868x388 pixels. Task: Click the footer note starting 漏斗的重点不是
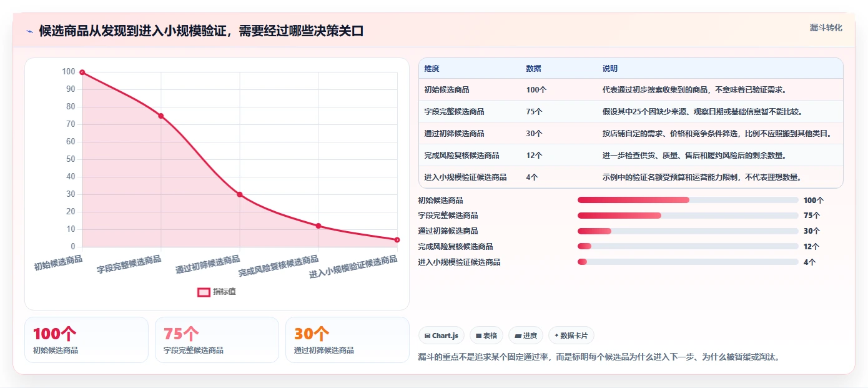599,357
